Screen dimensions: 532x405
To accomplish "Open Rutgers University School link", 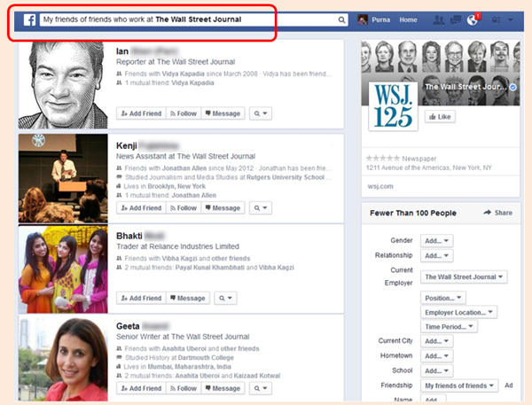I will pos(286,177).
